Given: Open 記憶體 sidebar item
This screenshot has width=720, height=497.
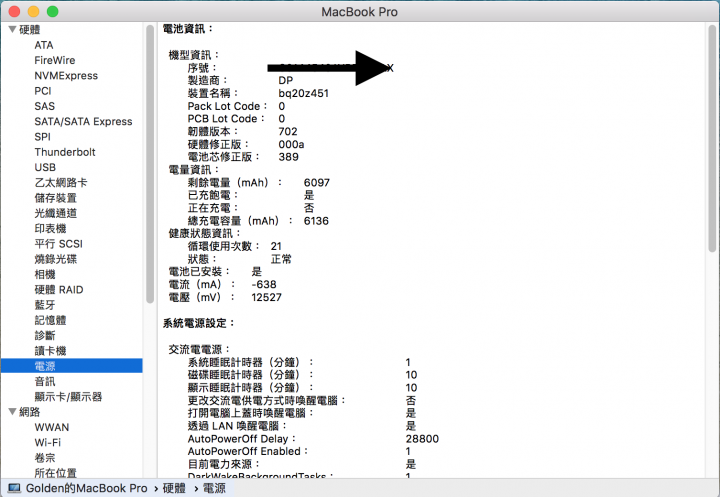Looking at the screenshot, I should [51, 320].
